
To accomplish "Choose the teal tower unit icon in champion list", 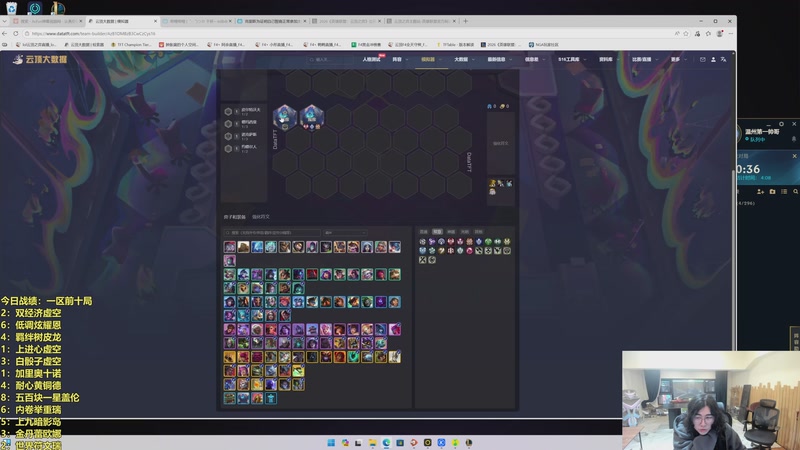I will 271,398.
